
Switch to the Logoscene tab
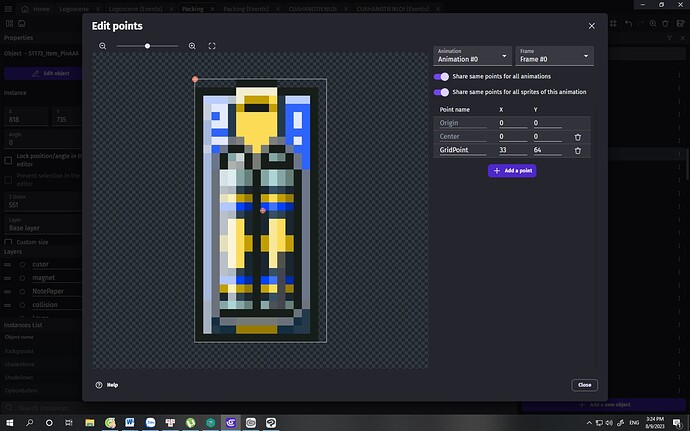[x=74, y=9]
